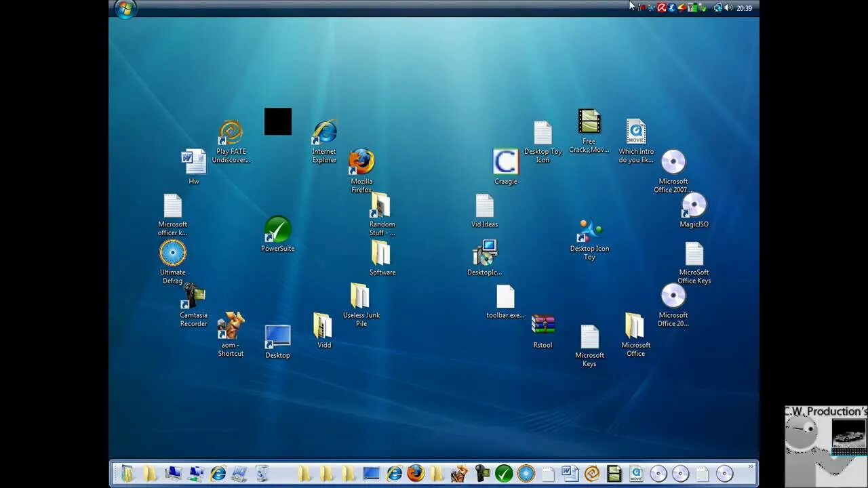Click the FATE swirl icon in toolbar
The image size is (868, 488).
(x=592, y=473)
